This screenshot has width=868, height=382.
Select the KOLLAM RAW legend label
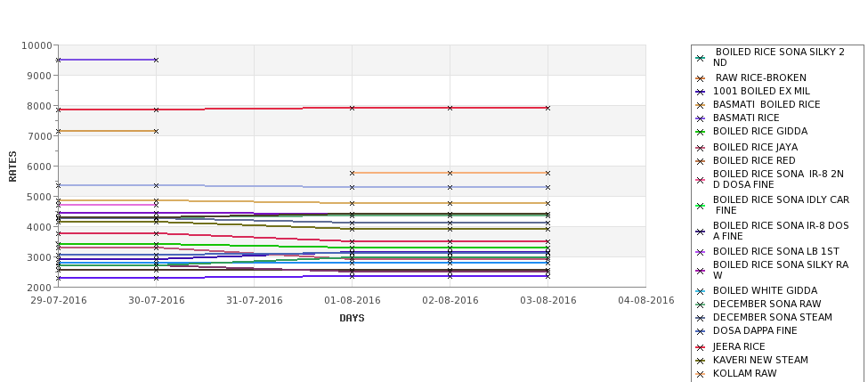click(x=744, y=373)
